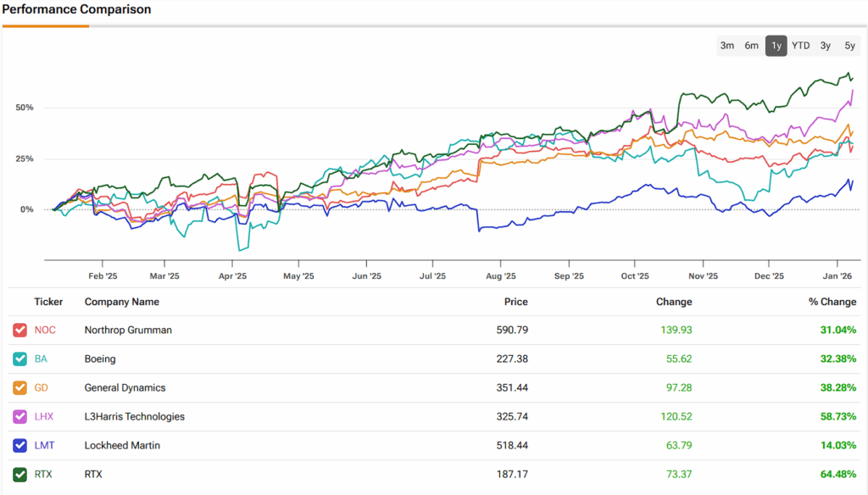Image resolution: width=868 pixels, height=495 pixels.
Task: Open the NOC ticker link
Action: [x=45, y=330]
